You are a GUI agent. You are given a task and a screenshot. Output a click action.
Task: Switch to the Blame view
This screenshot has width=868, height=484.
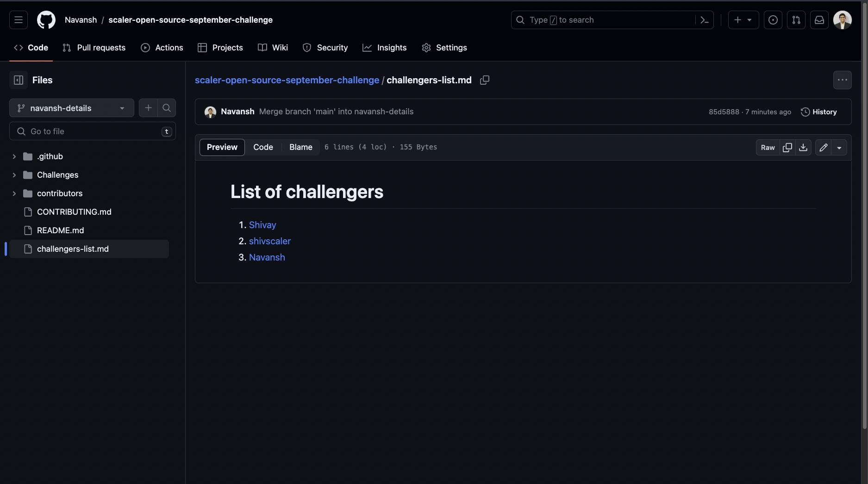(x=301, y=147)
